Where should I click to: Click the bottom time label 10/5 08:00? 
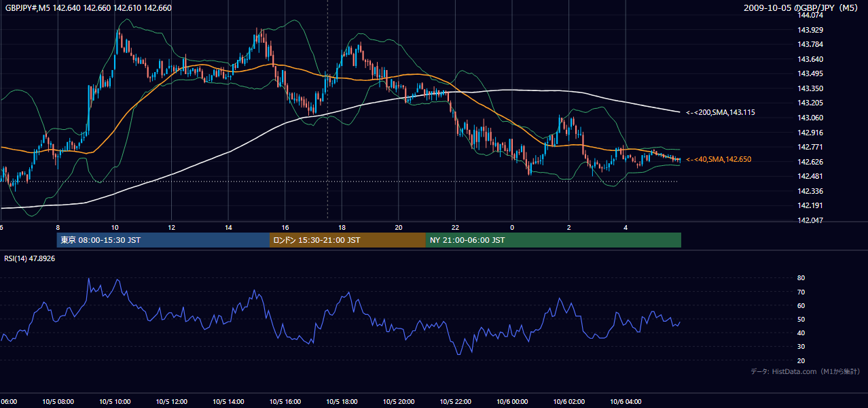click(x=57, y=402)
